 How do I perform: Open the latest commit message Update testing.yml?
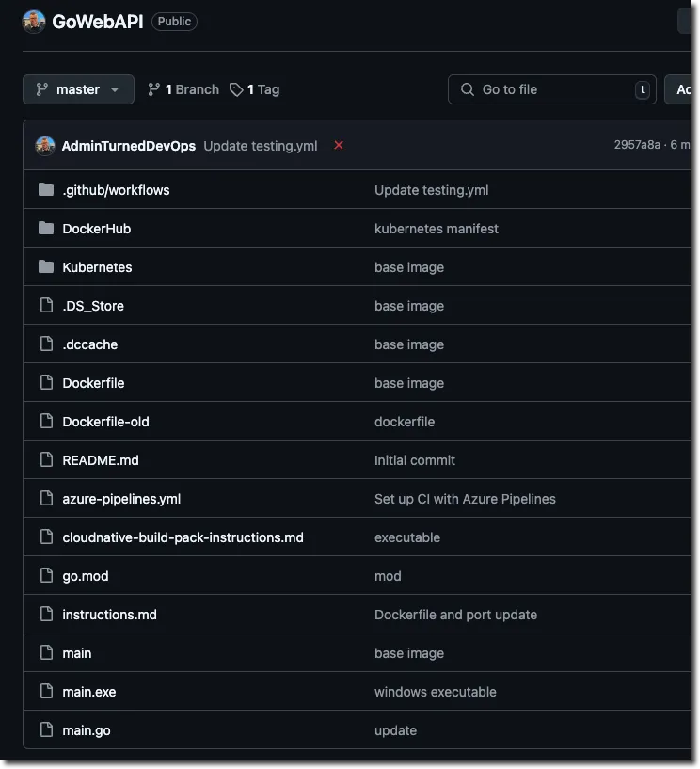point(261,146)
